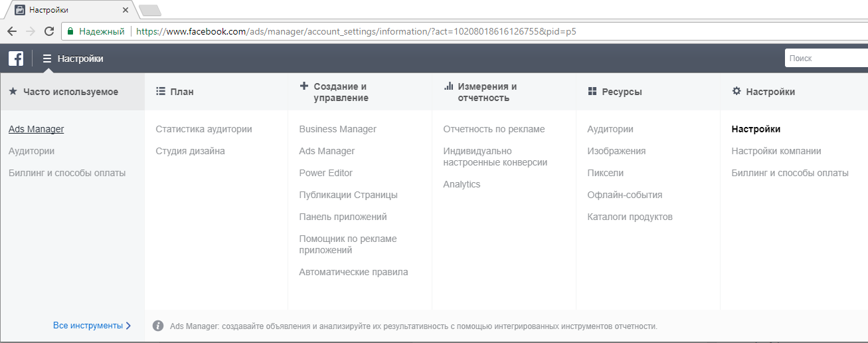Open Каталоги продуктов
Image resolution: width=868 pixels, height=343 pixels.
pos(630,217)
